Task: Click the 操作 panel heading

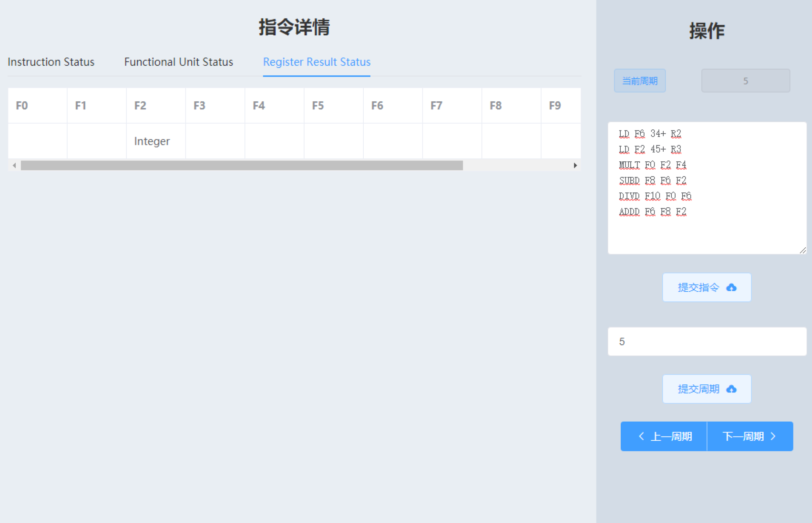Action: 707,31
